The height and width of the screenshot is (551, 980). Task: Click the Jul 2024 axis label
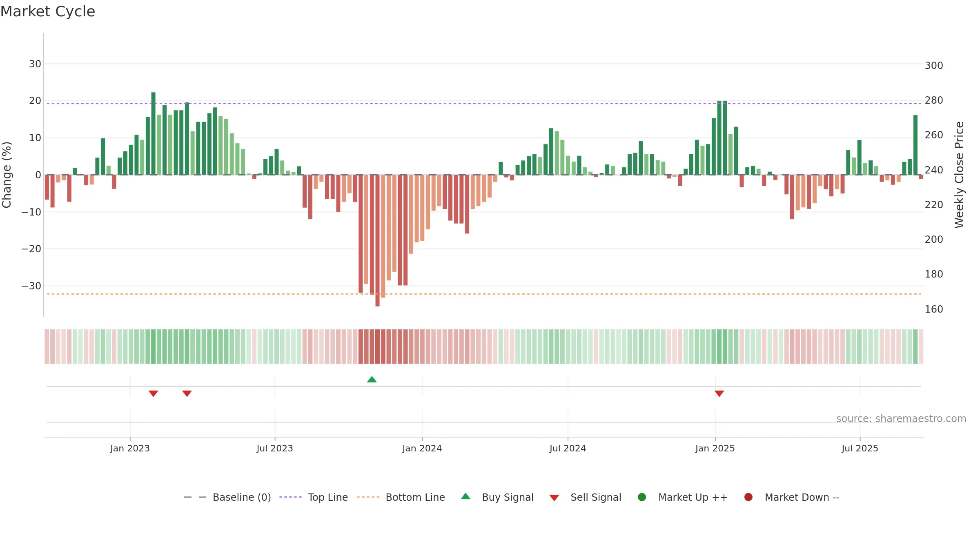(568, 448)
